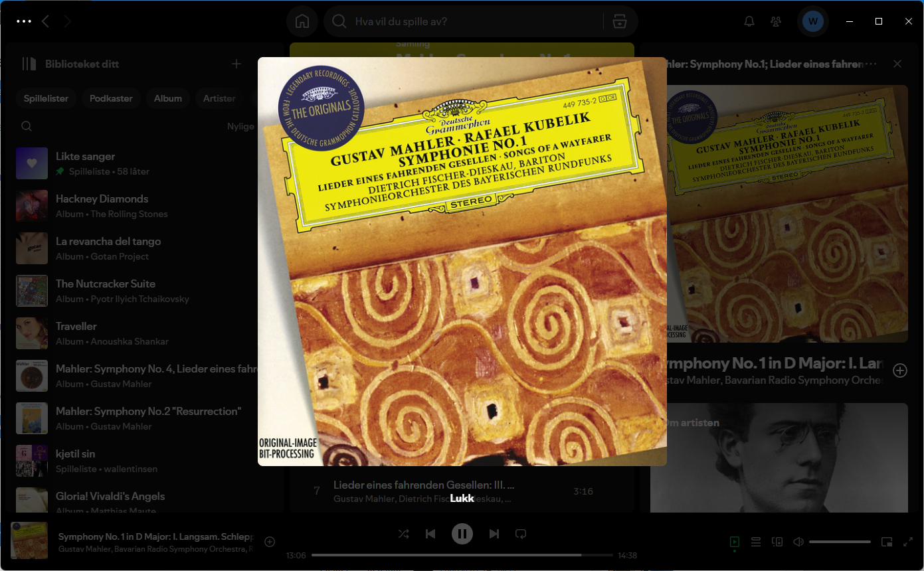
Task: Open The Nutcracker Suite album
Action: [136, 291]
